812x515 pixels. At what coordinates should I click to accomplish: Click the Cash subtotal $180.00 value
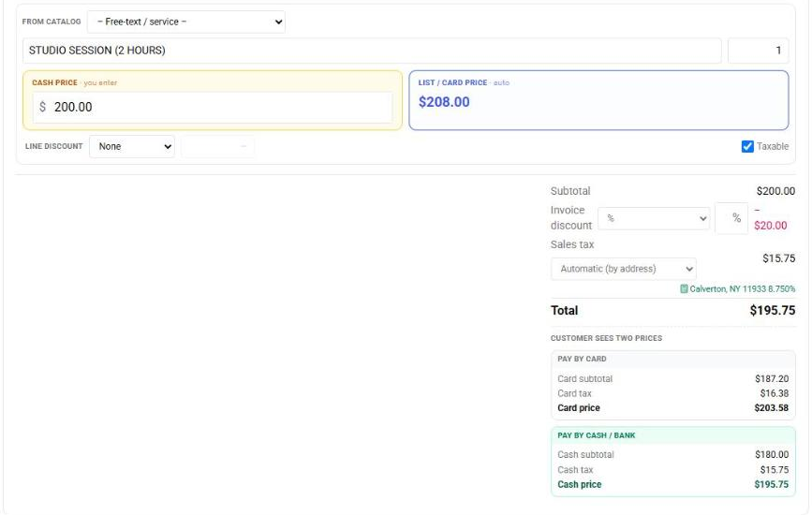coord(772,454)
